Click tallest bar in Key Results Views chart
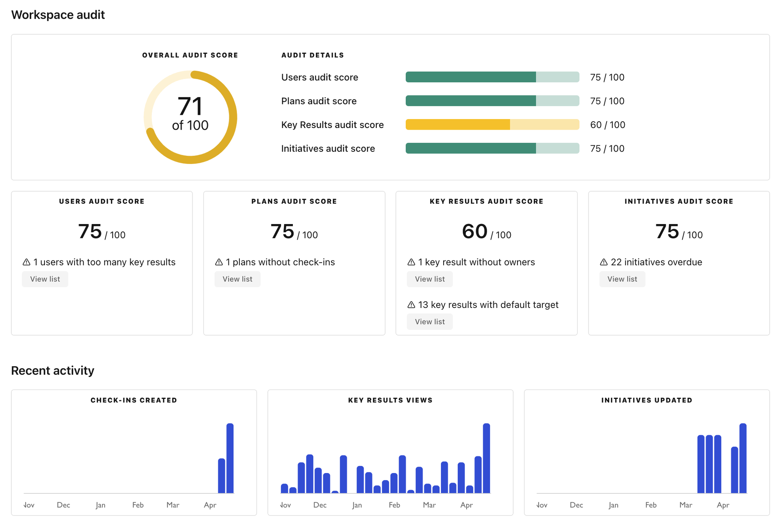This screenshot has width=781, height=532. point(486,458)
